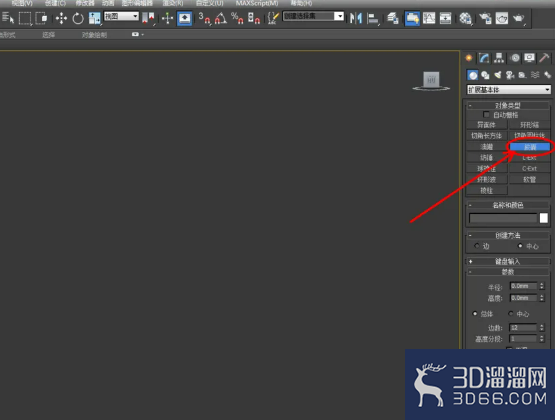The width and height of the screenshot is (555, 420).
Task: Click the ViewCube in the viewport
Action: (431, 81)
